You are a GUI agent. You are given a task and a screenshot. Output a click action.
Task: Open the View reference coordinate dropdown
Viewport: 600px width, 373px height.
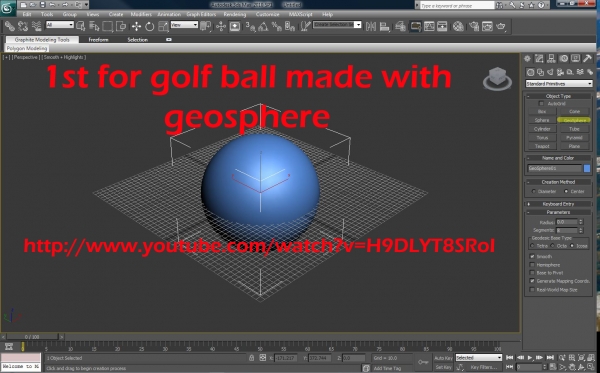click(x=184, y=25)
